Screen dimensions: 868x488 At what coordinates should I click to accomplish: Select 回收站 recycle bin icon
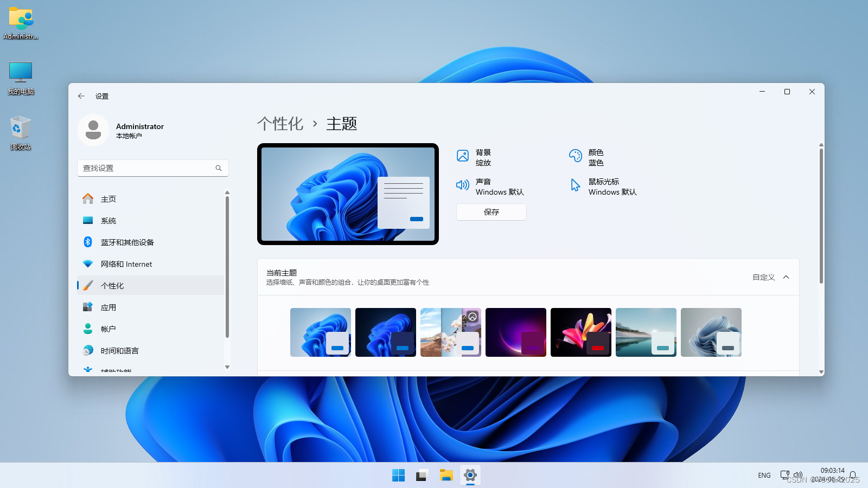point(21,133)
